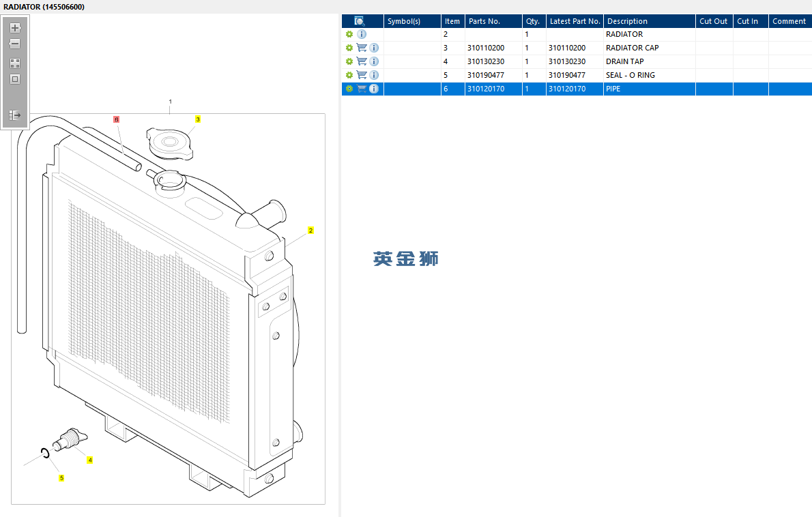
Task: Click the Parts No. column header
Action: [x=493, y=21]
